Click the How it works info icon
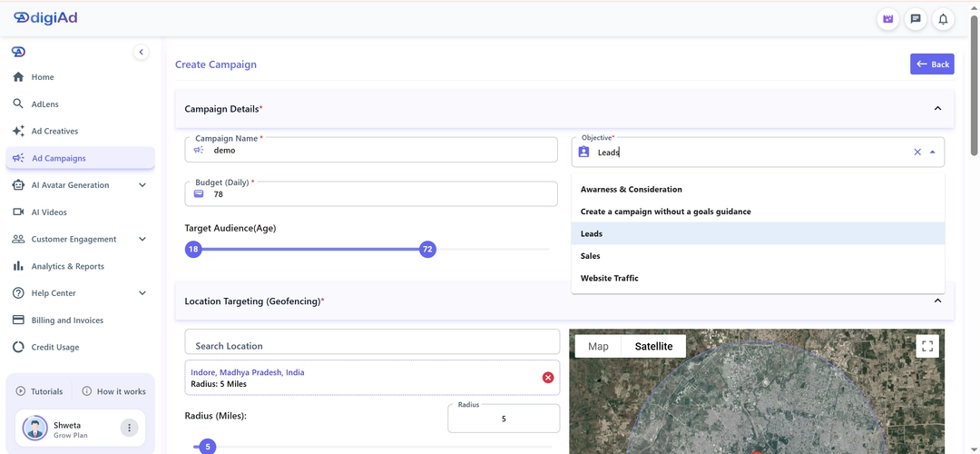 point(87,391)
